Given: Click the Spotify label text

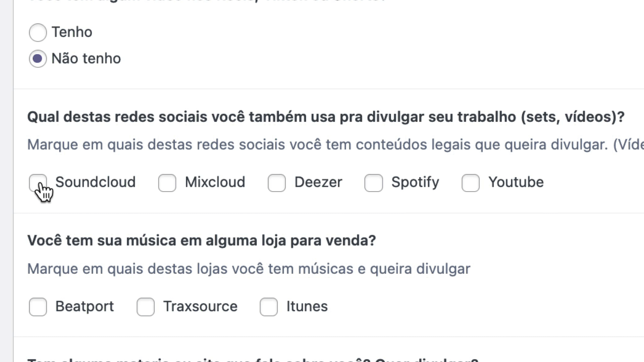Looking at the screenshot, I should pyautogui.click(x=415, y=182).
